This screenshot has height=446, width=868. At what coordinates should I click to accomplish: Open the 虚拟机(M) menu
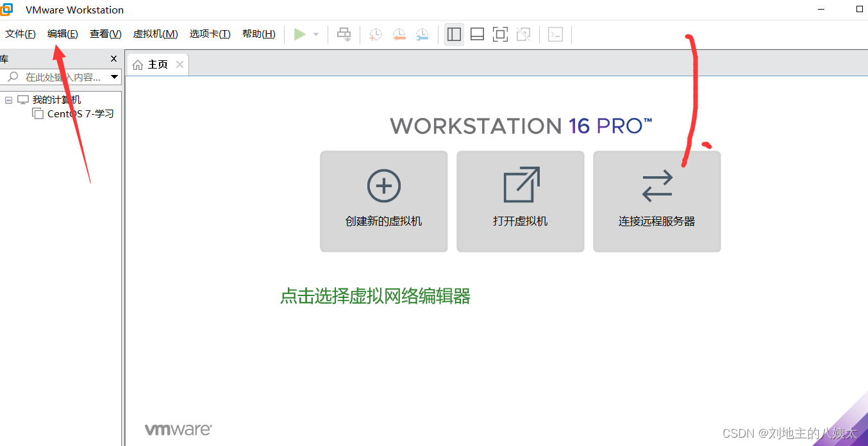point(156,34)
